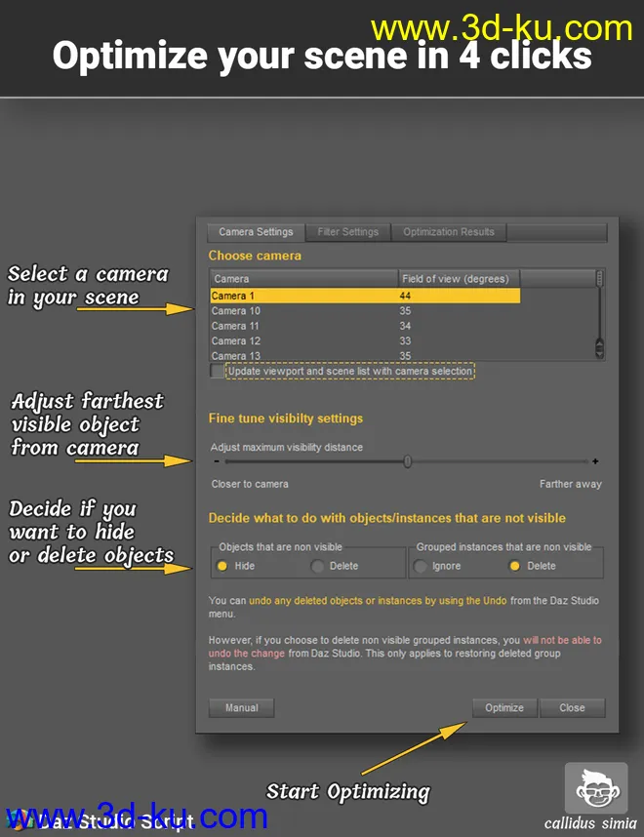Click the minus icon on visibility slider
This screenshot has height=837, width=644.
point(216,461)
